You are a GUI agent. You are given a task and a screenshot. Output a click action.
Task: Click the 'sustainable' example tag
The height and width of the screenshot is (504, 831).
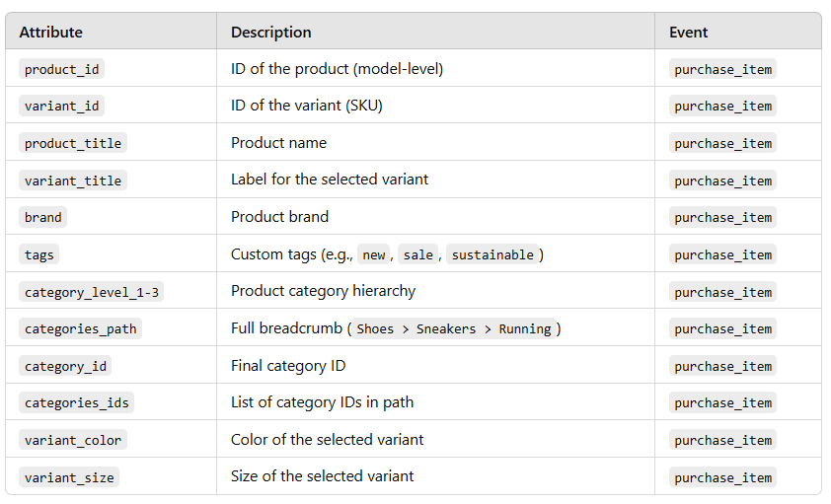[492, 254]
